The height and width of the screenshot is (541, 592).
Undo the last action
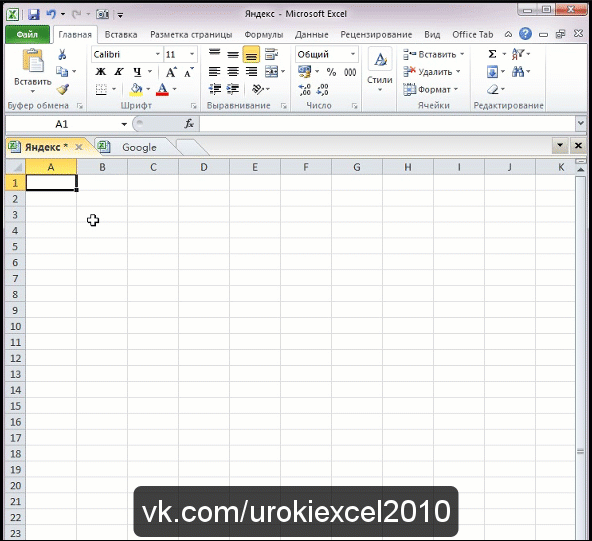click(x=51, y=14)
